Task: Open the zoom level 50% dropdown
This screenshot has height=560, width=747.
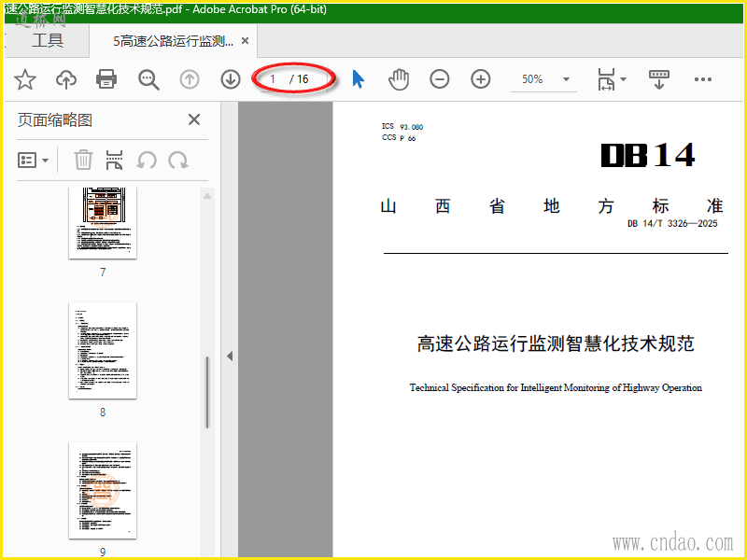Action: point(566,79)
